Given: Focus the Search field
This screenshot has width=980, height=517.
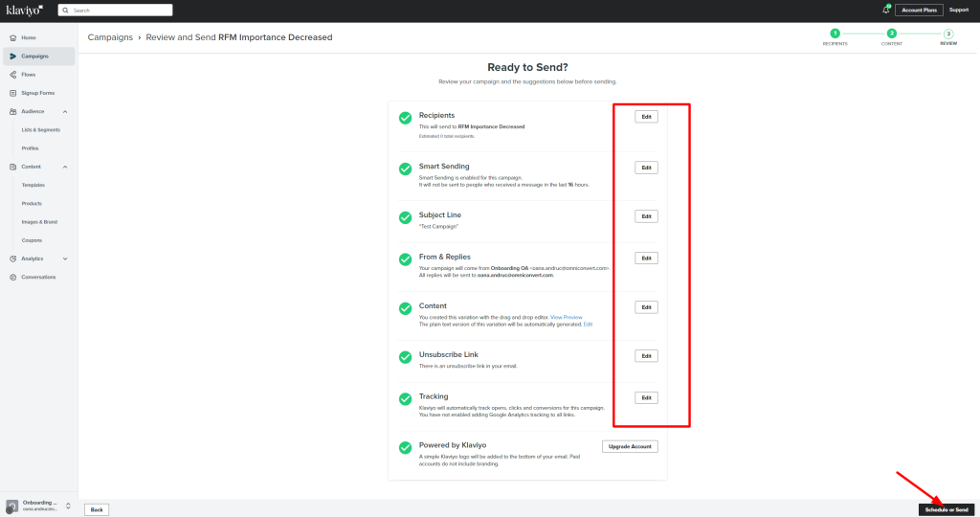Looking at the screenshot, I should (x=115, y=10).
